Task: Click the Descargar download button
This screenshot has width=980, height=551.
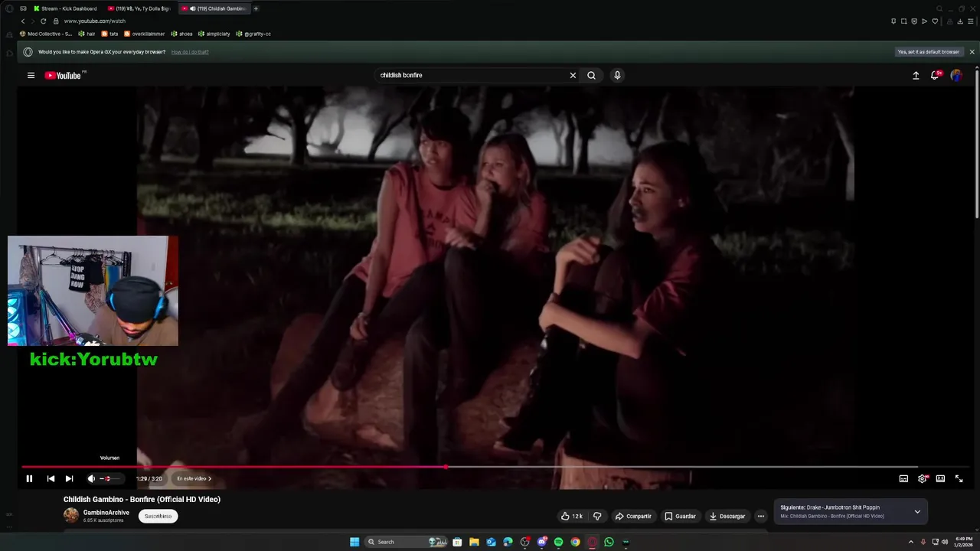Action: pos(727,516)
